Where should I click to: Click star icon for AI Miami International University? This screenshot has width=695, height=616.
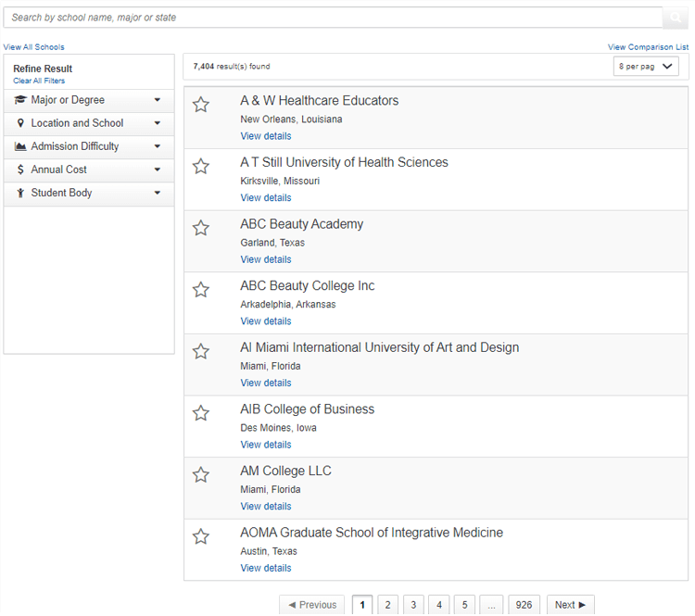(201, 351)
